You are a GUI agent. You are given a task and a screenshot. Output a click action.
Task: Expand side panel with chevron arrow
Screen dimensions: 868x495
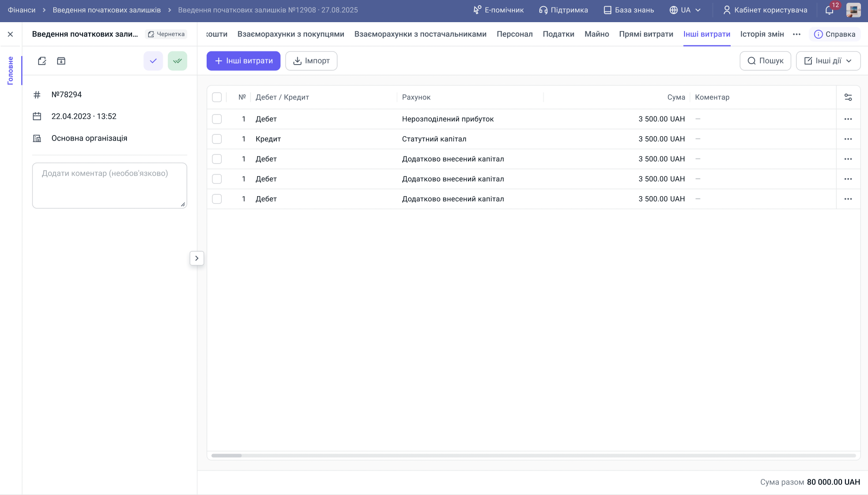(197, 258)
